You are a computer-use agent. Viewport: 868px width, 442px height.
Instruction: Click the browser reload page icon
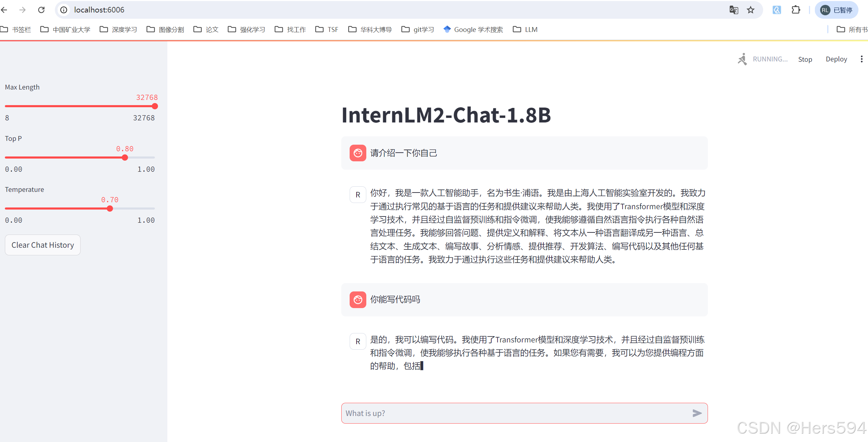coord(41,10)
